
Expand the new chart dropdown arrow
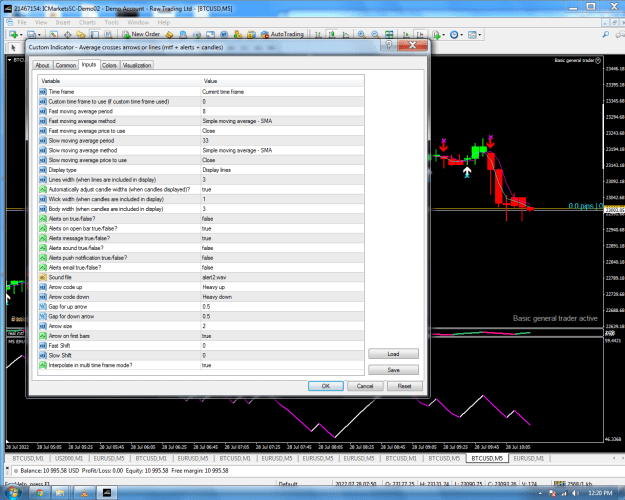point(21,35)
